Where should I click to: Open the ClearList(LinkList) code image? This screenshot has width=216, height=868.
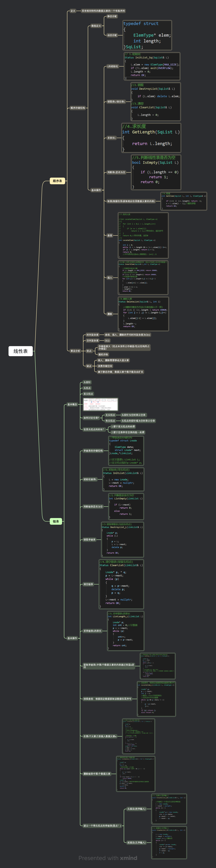click(x=122, y=584)
